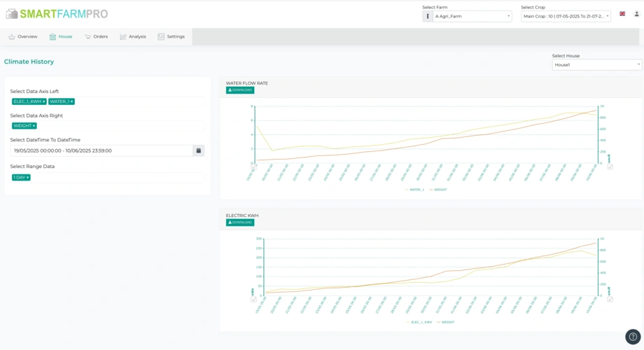The height and width of the screenshot is (350, 644).
Task: Toggle right axis checkbox on Water Flow chart
Action: 610,167
